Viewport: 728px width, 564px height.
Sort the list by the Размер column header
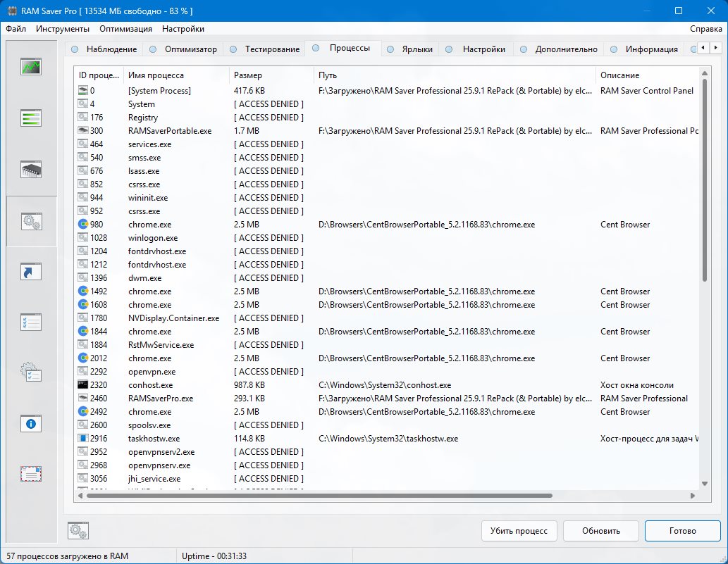tap(271, 75)
